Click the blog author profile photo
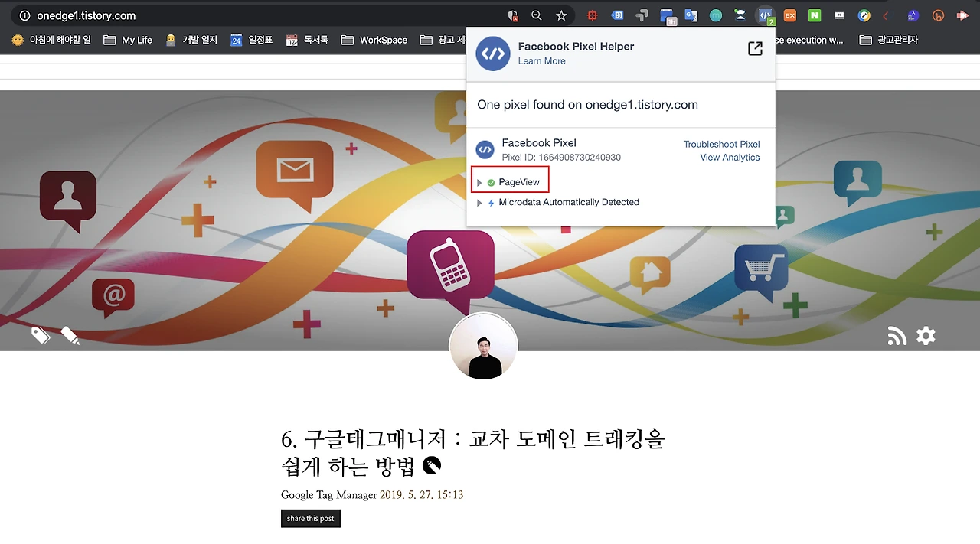Image resolution: width=980 pixels, height=544 pixels. click(483, 347)
